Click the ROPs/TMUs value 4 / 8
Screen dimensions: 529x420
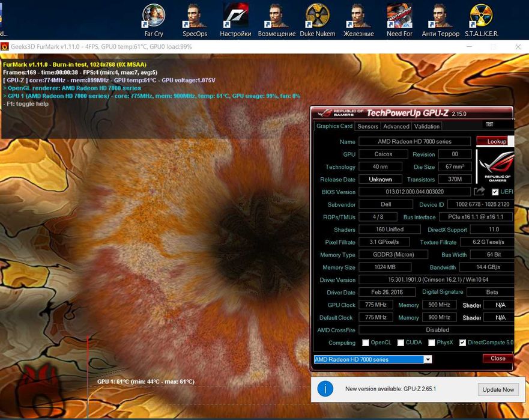tap(378, 217)
